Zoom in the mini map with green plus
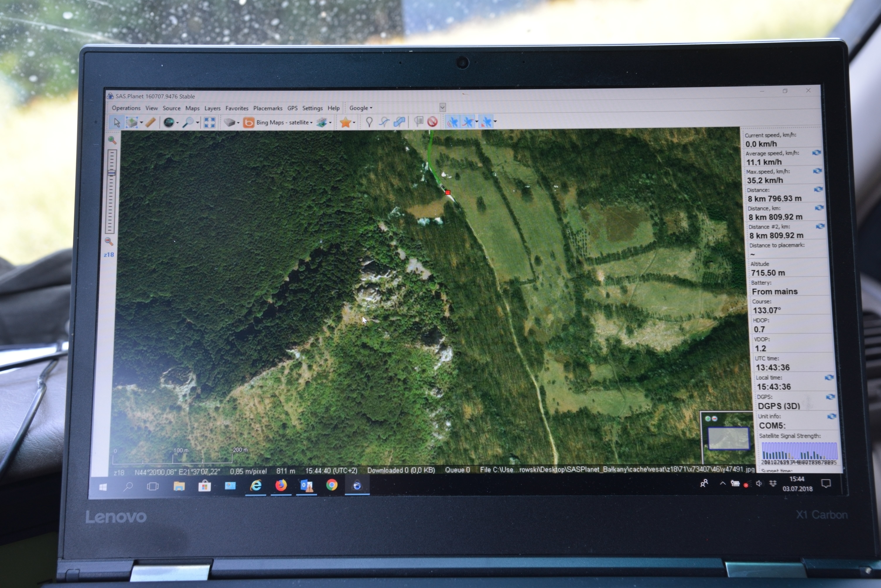This screenshot has height=588, width=881. [x=708, y=418]
